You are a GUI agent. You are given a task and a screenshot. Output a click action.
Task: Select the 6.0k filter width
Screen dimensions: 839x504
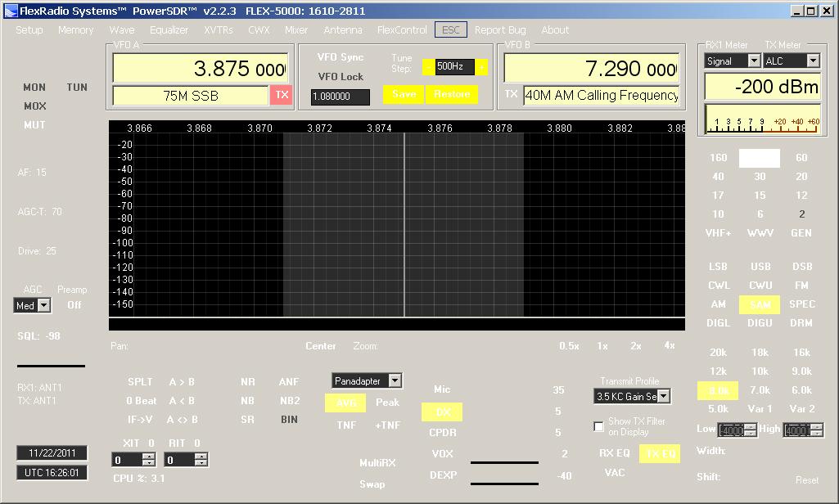point(801,390)
